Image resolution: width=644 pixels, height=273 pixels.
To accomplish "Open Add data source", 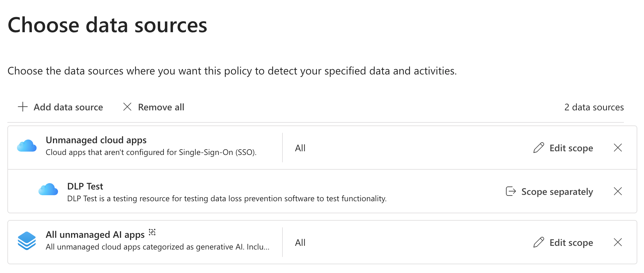I will coord(68,107).
